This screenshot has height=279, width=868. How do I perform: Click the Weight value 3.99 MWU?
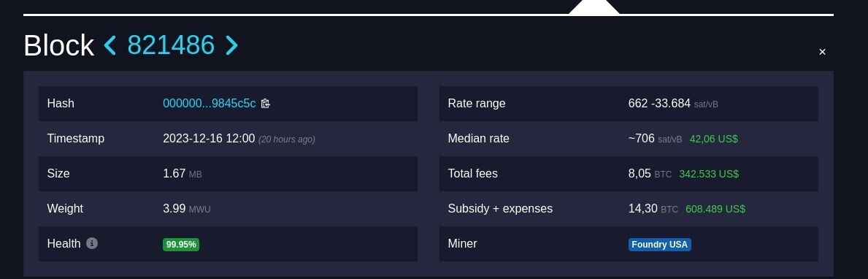click(x=187, y=209)
